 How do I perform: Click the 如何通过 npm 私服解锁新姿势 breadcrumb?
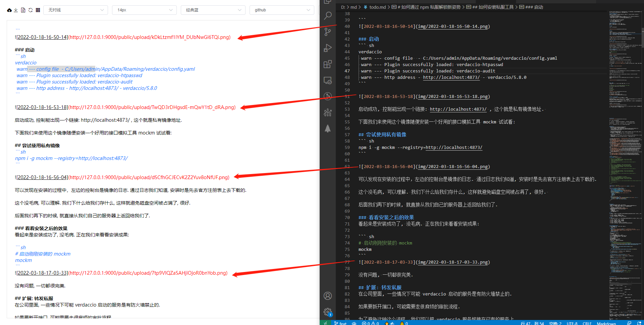coord(426,7)
